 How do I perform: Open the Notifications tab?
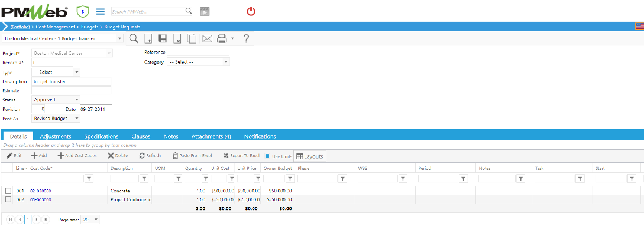[260, 136]
